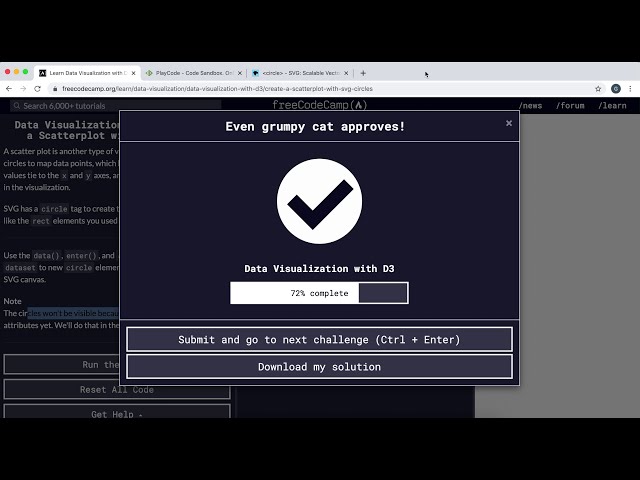Open a new browser tab
The height and width of the screenshot is (480, 640).
pyautogui.click(x=363, y=73)
